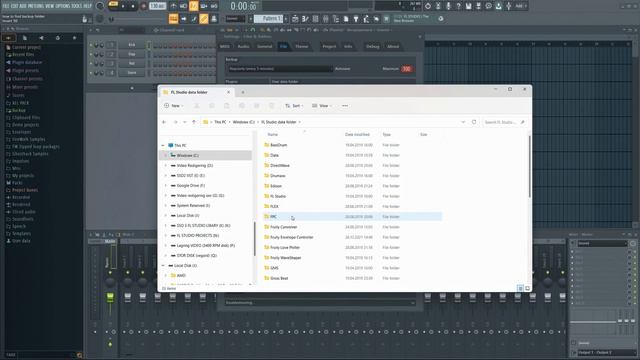Open the Project tab in Settings
This screenshot has width=640, height=360.
[x=329, y=47]
